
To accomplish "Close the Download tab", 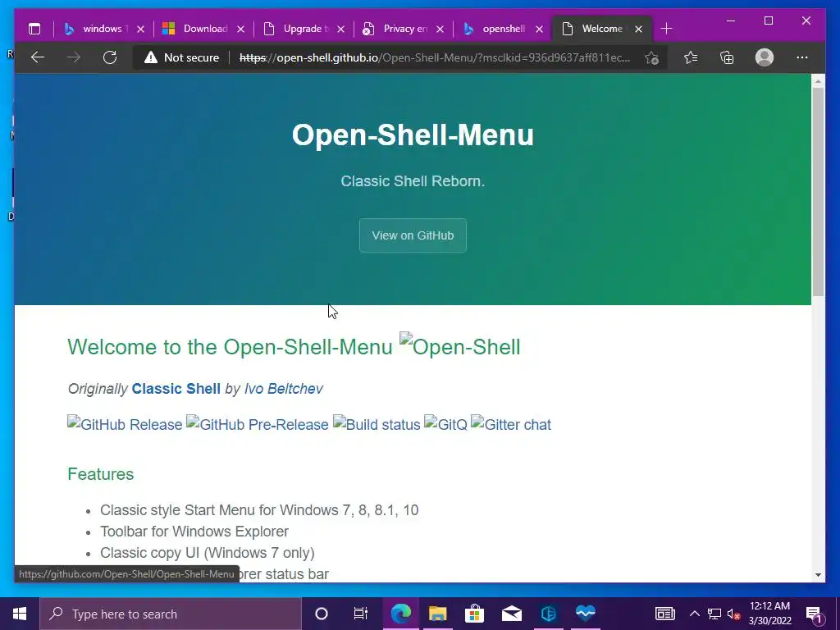I will (240, 29).
